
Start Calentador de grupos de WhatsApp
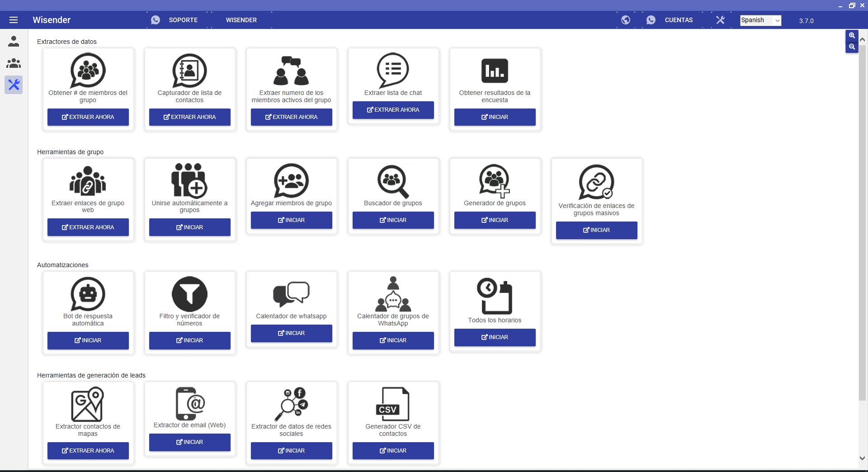[x=393, y=340]
